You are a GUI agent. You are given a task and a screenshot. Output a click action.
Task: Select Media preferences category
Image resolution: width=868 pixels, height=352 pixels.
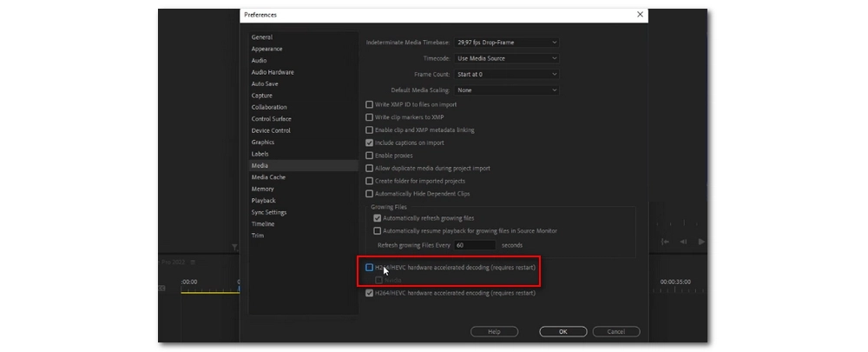pyautogui.click(x=303, y=165)
